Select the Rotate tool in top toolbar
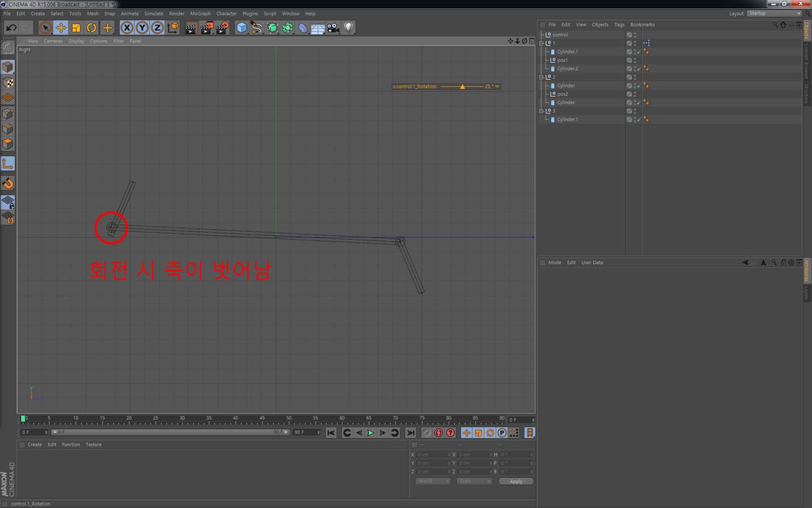Viewport: 812px width, 508px height. pyautogui.click(x=92, y=28)
